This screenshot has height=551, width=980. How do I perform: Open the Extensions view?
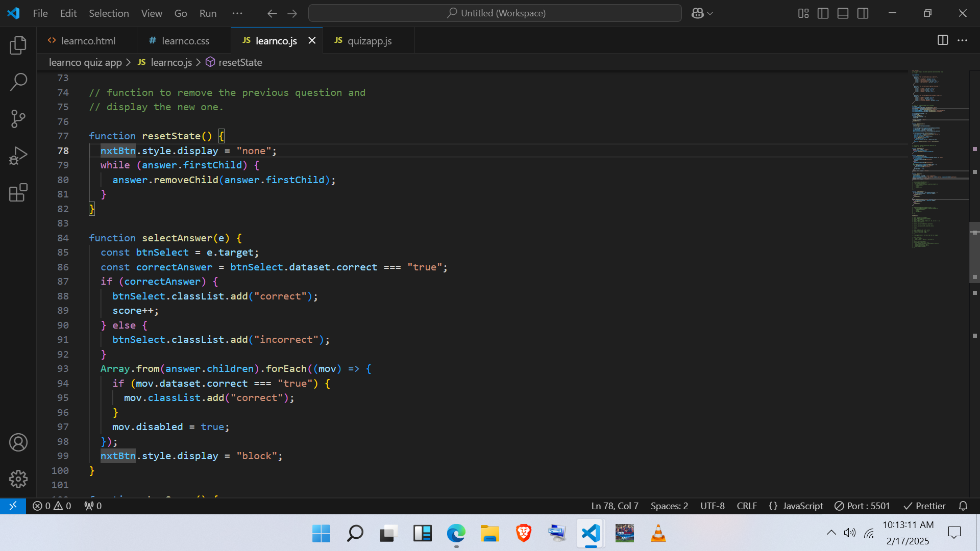pyautogui.click(x=18, y=192)
